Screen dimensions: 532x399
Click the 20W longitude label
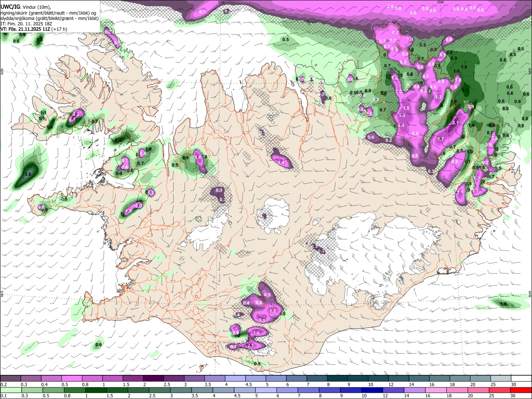click(221, 2)
